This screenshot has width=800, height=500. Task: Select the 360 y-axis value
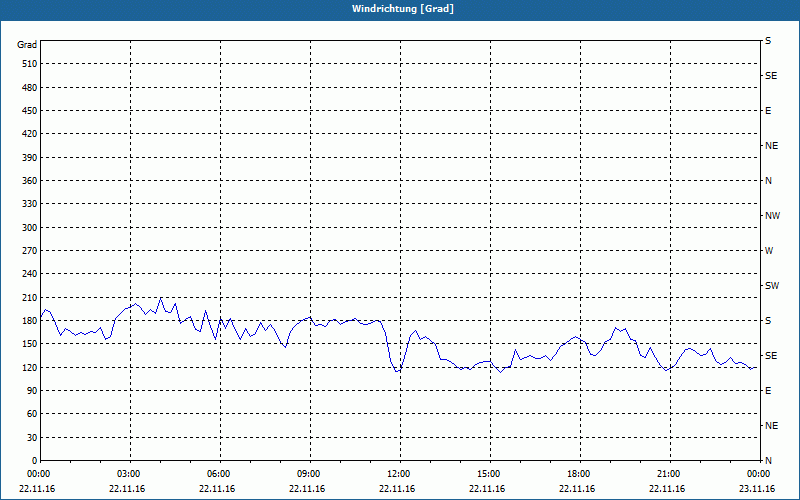[x=30, y=181]
